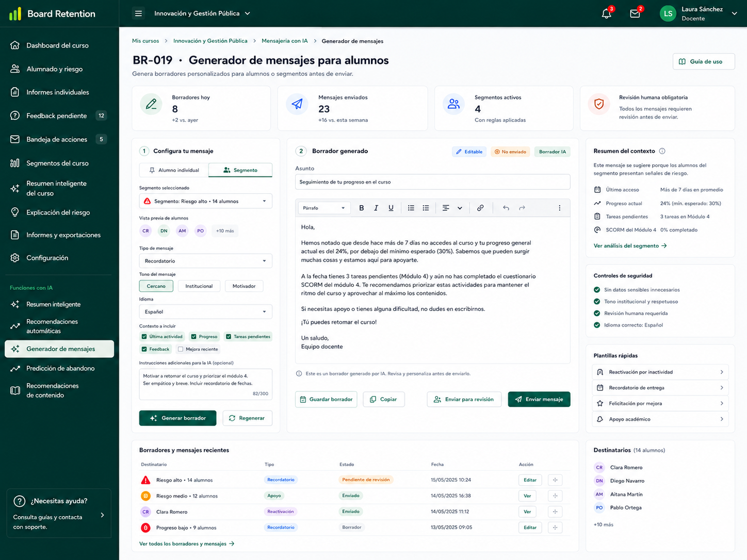Open course selector Innovación y Gestión Pública

pyautogui.click(x=202, y=13)
